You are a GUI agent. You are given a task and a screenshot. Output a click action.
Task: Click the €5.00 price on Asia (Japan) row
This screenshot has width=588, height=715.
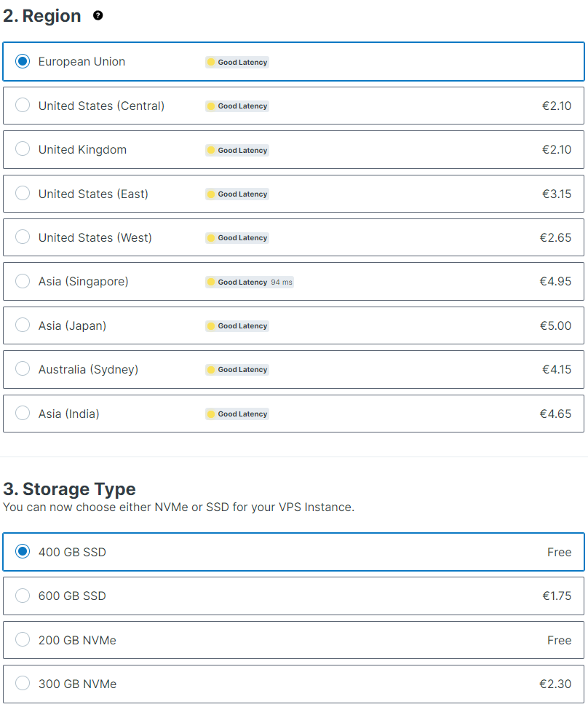(x=555, y=325)
